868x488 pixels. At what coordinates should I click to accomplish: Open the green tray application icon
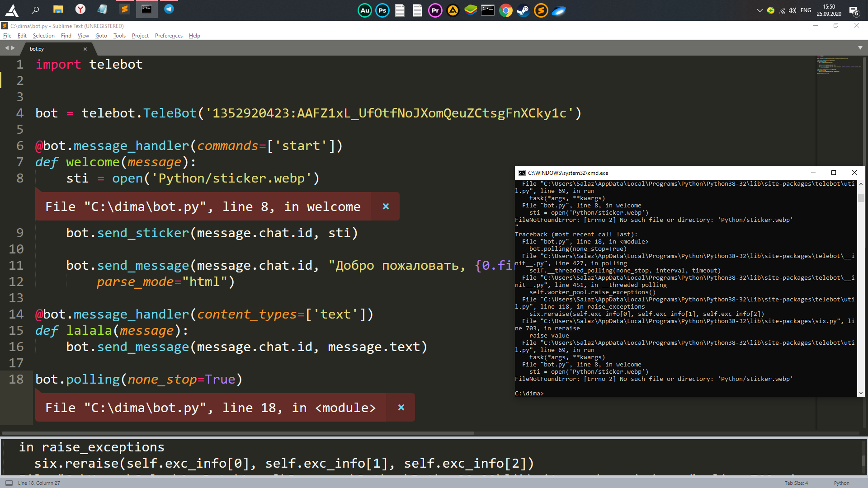[771, 10]
